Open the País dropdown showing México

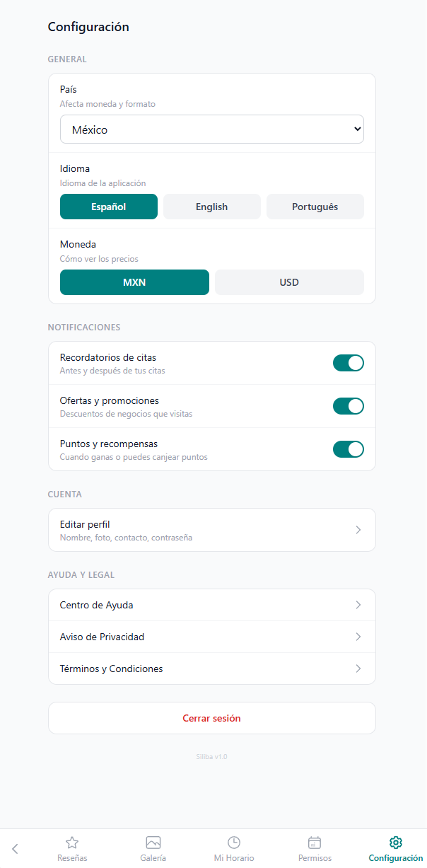pos(211,129)
